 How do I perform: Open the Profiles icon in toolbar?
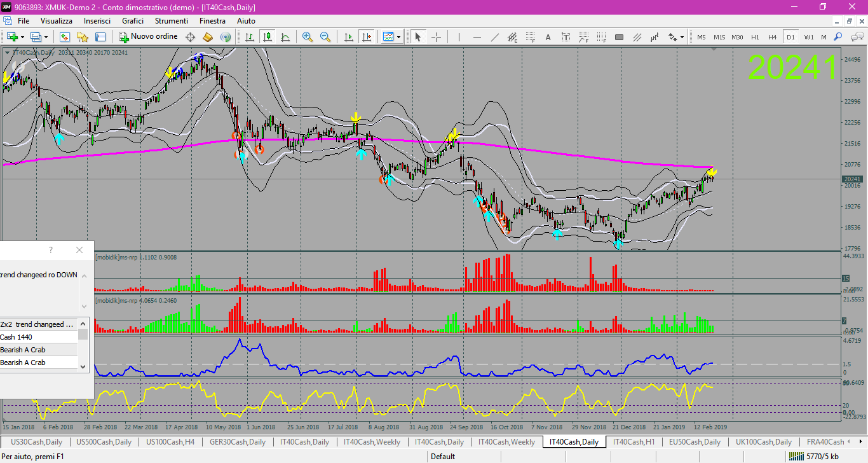(36, 37)
